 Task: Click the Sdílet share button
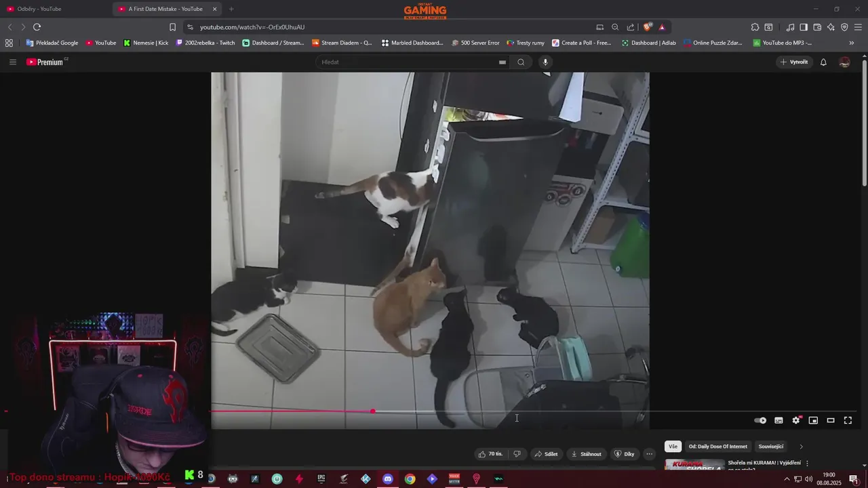(x=546, y=454)
